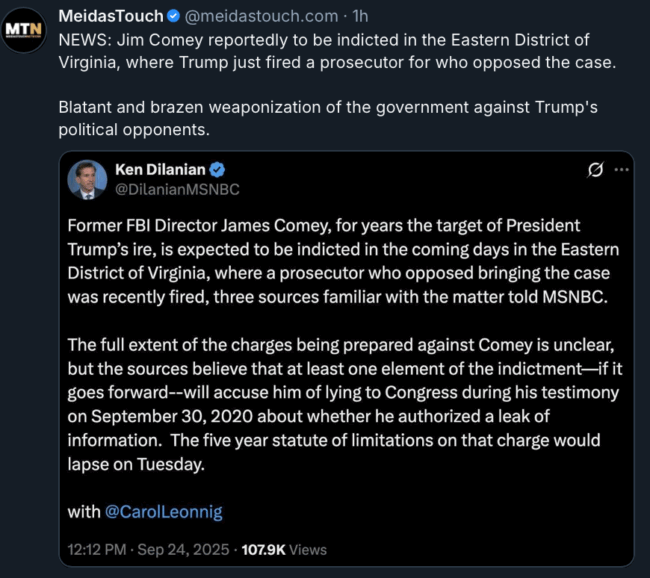Open Ken Dilanian's profile photo
650x578 pixels.
click(88, 179)
